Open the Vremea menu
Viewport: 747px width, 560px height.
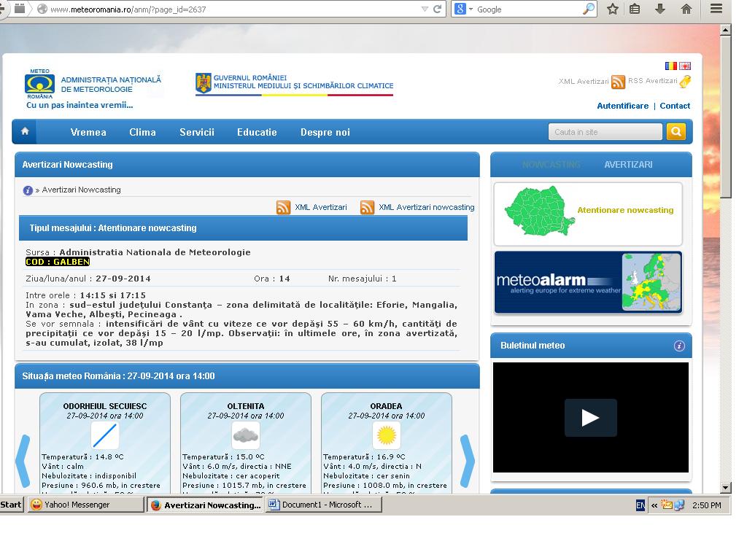pos(88,132)
